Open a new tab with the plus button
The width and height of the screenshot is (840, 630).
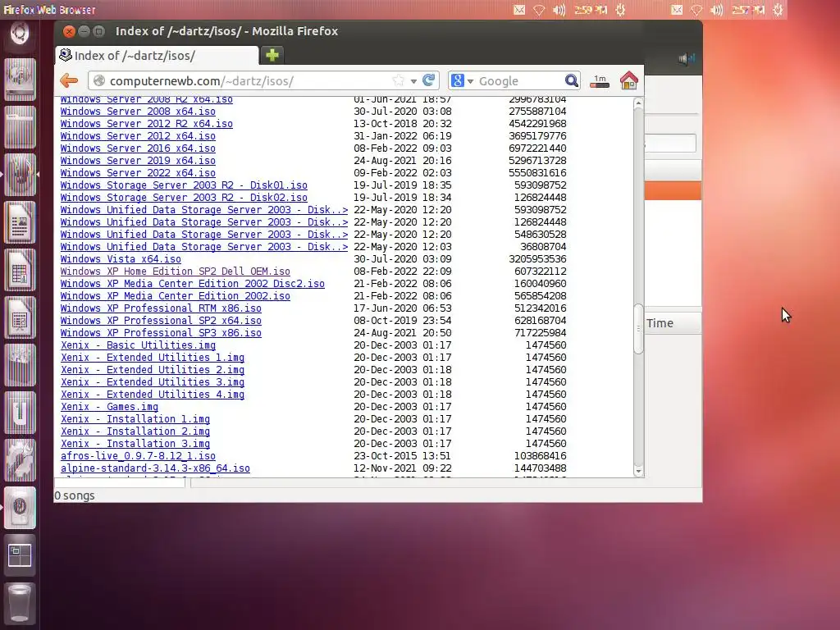point(272,55)
